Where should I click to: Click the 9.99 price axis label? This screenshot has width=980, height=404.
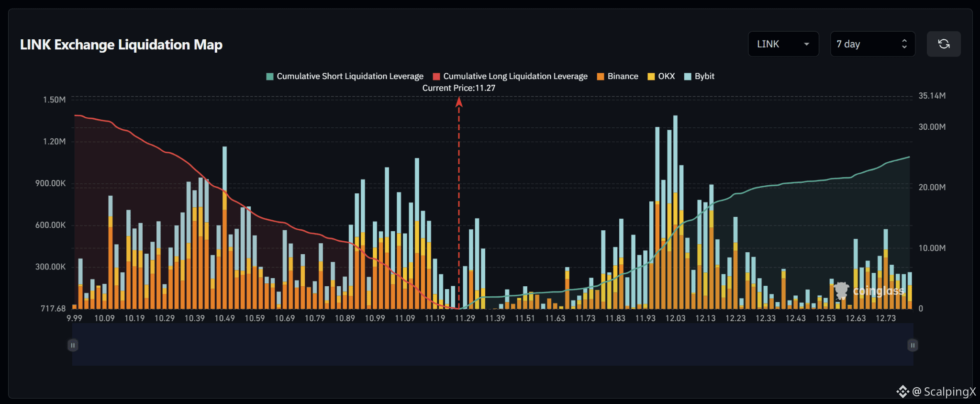click(x=74, y=318)
